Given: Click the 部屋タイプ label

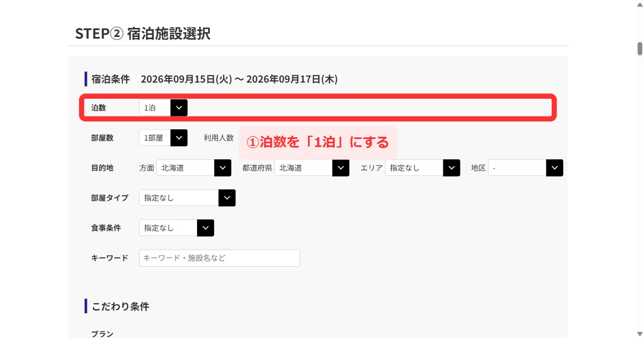Looking at the screenshot, I should click(110, 198).
